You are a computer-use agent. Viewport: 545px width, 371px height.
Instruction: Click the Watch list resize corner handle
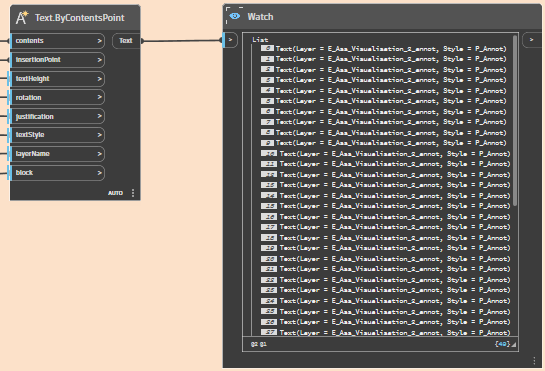click(x=514, y=345)
